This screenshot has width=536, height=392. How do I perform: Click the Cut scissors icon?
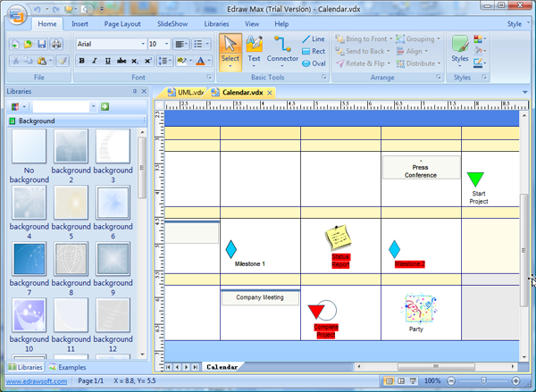coord(16,61)
